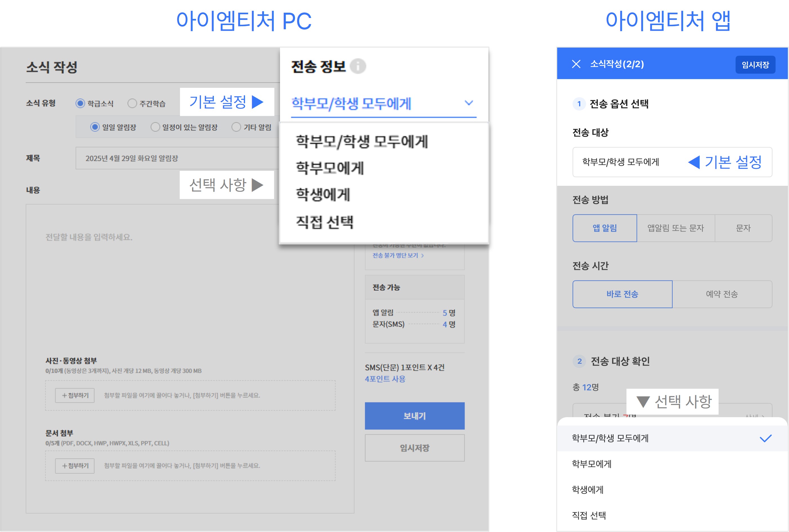The height and width of the screenshot is (532, 789).
Task: Close the app 소식작성(2/2) screen with X
Action: [576, 64]
